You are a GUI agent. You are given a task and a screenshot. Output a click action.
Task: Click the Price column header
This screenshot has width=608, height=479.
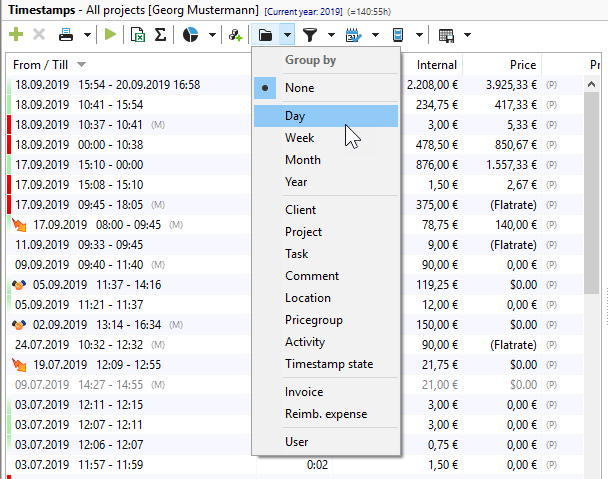[x=522, y=65]
